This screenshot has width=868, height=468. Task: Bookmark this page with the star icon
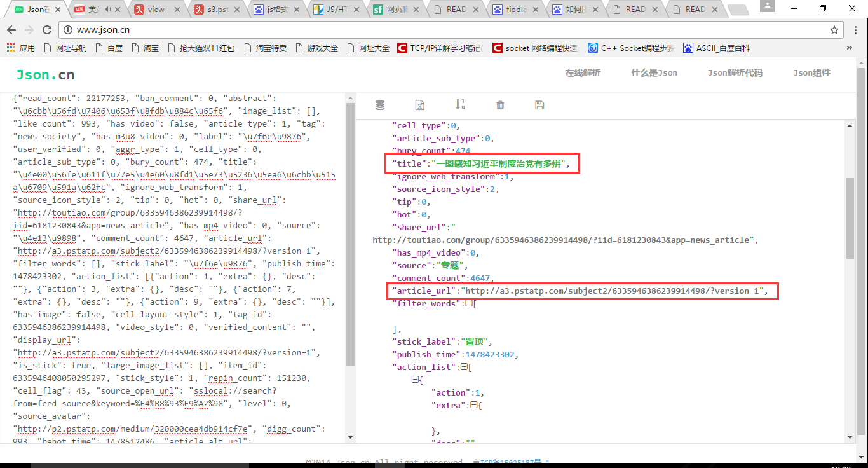pyautogui.click(x=836, y=29)
